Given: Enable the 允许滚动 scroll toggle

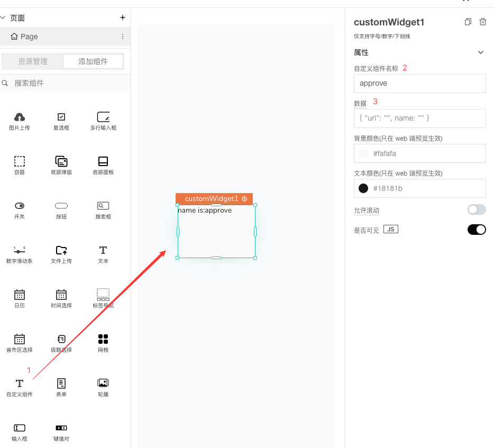Looking at the screenshot, I should 477,210.
